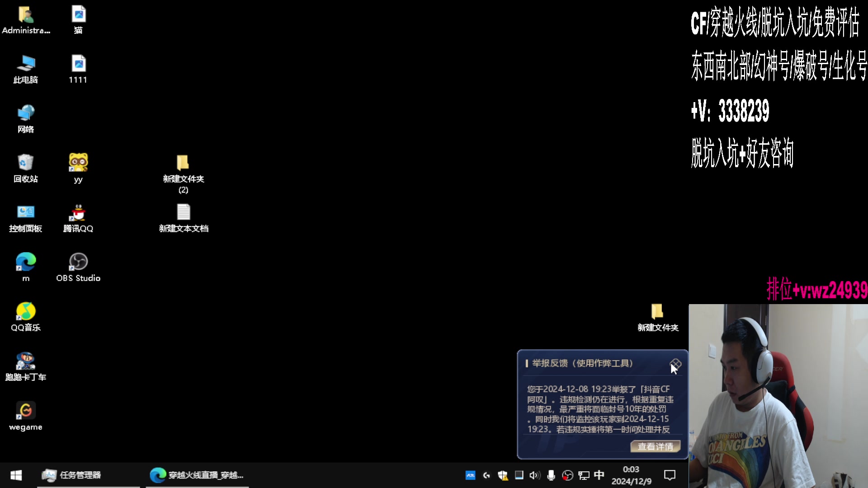Screen dimensions: 868x488
Task: Launch the wegame shortcut
Action: pyautogui.click(x=26, y=416)
